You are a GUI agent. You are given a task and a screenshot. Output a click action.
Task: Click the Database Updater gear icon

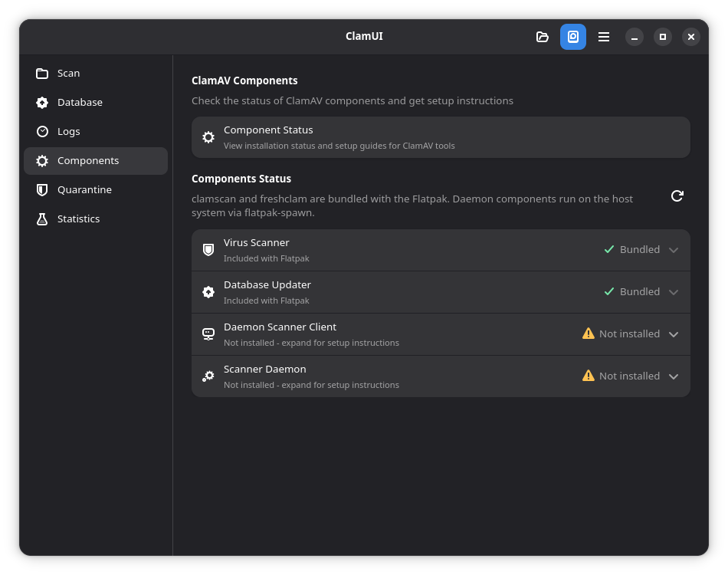pyautogui.click(x=208, y=292)
